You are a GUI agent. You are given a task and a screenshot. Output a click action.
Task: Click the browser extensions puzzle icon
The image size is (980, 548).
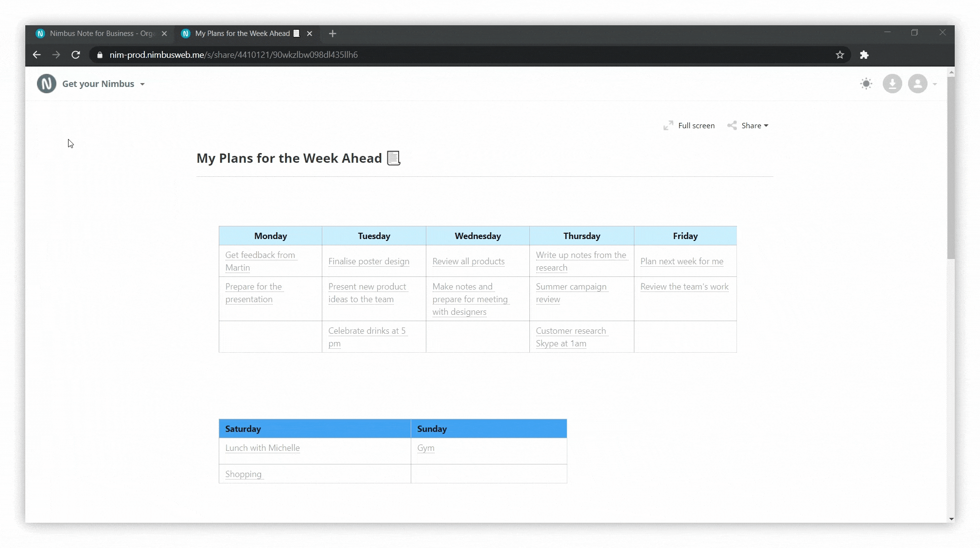[x=864, y=54]
